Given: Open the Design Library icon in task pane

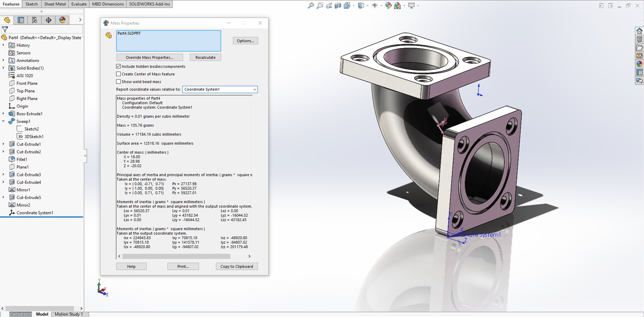Looking at the screenshot, I should (x=639, y=39).
